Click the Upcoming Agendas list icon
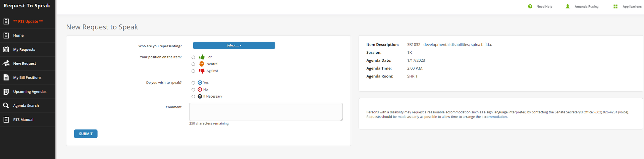This screenshot has width=644, height=159. (x=6, y=92)
